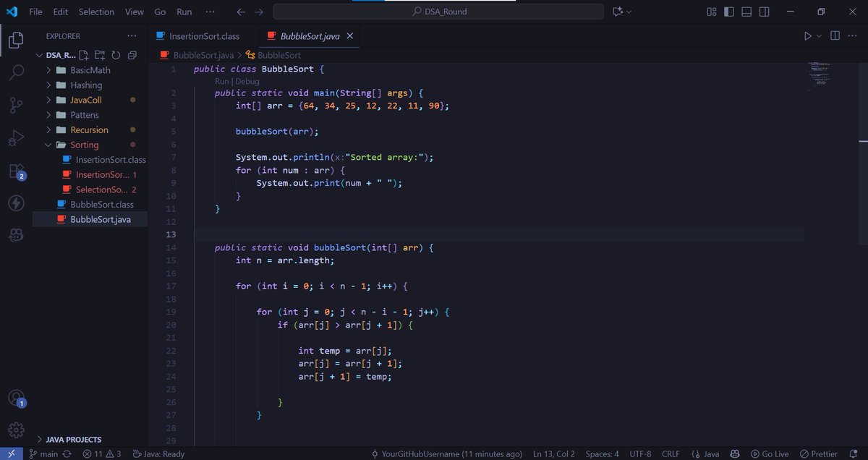This screenshot has width=868, height=460.
Task: Open the Accounts icon in activity bar
Action: pos(16,398)
